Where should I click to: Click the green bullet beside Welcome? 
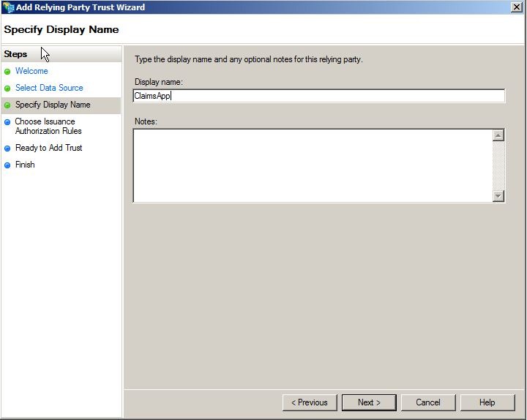point(7,72)
